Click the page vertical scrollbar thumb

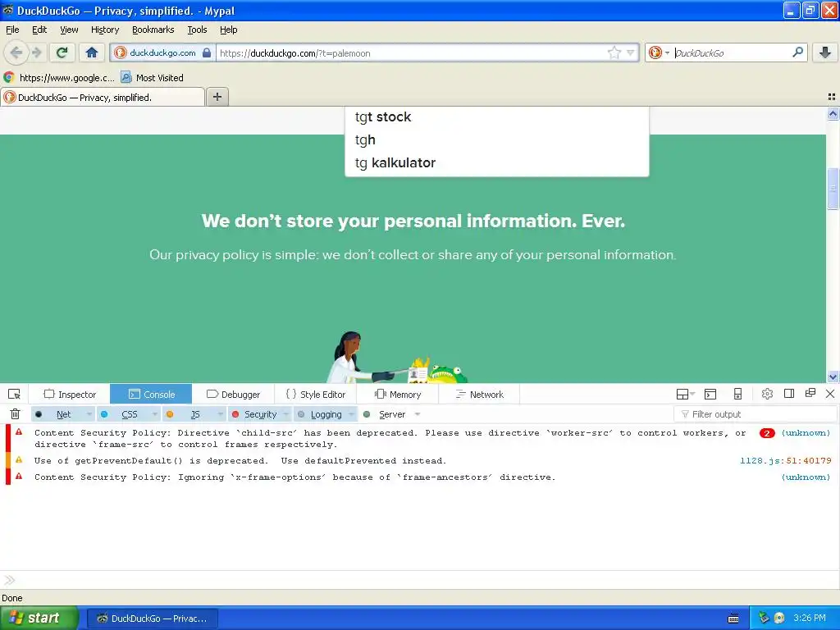click(x=833, y=189)
